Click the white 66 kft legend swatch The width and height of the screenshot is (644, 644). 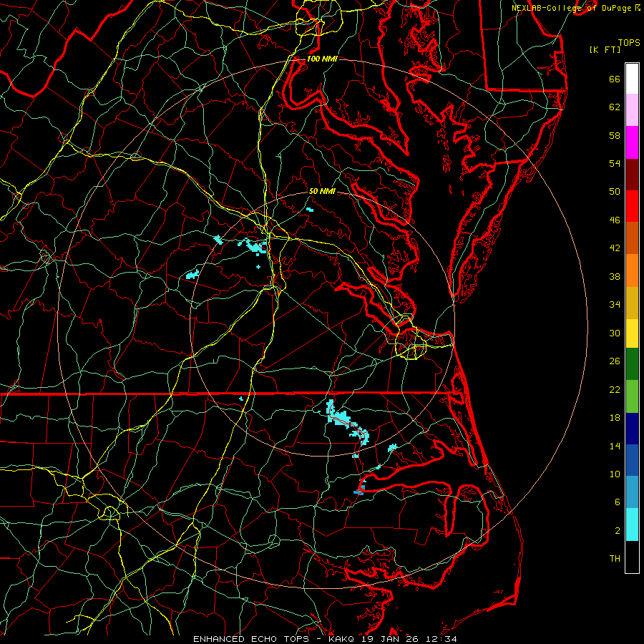click(632, 79)
